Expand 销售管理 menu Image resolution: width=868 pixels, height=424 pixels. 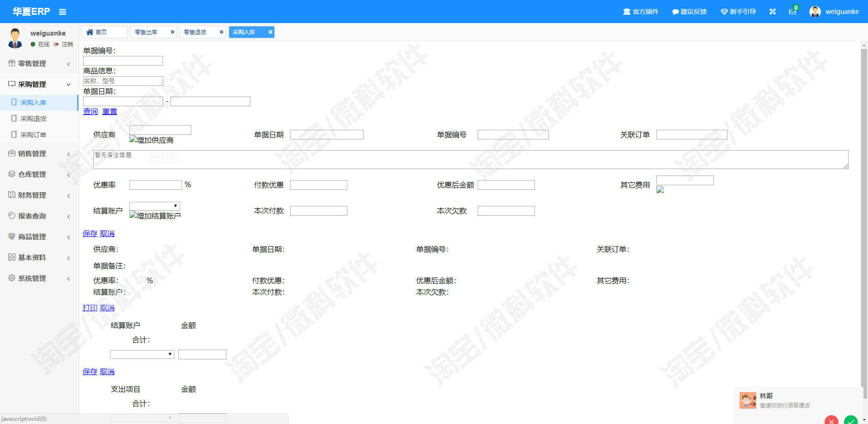[39, 154]
